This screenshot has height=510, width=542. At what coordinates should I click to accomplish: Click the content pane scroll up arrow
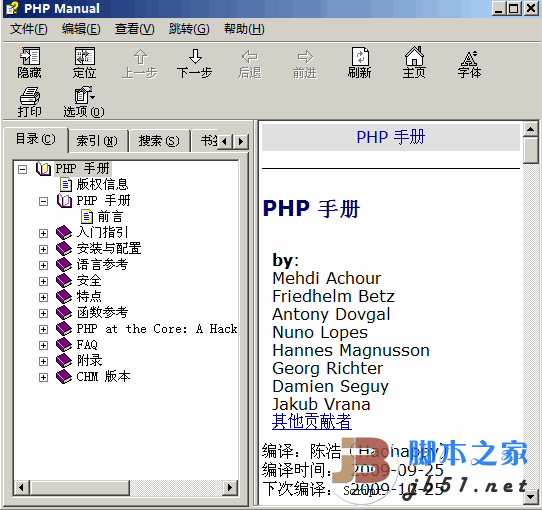pyautogui.click(x=530, y=129)
